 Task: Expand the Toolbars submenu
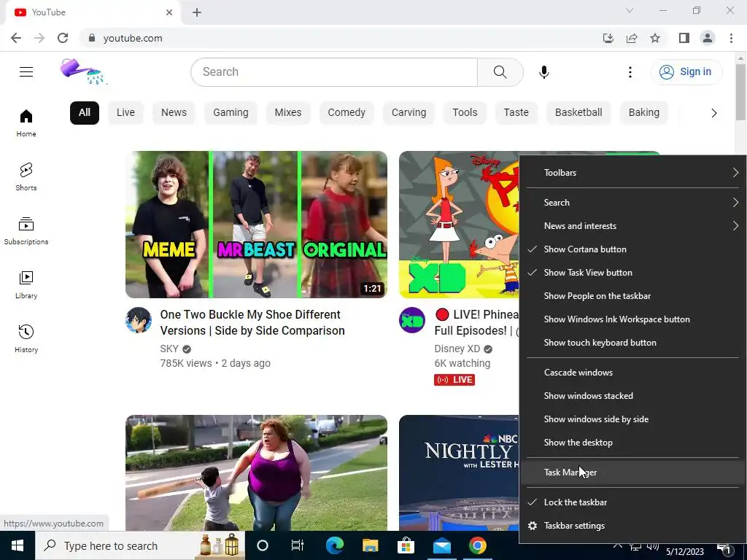coord(632,172)
